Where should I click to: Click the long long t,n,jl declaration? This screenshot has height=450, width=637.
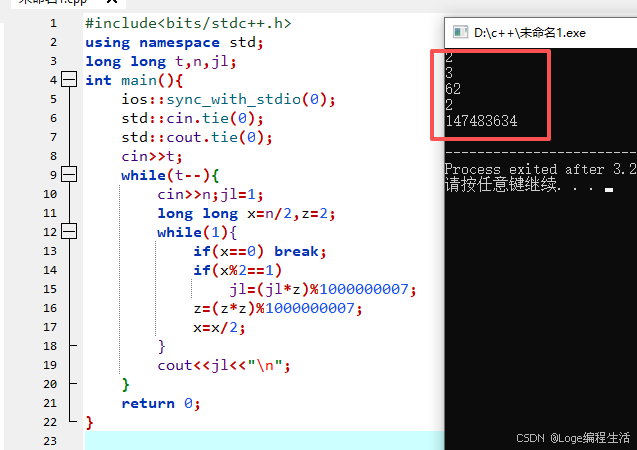point(160,61)
